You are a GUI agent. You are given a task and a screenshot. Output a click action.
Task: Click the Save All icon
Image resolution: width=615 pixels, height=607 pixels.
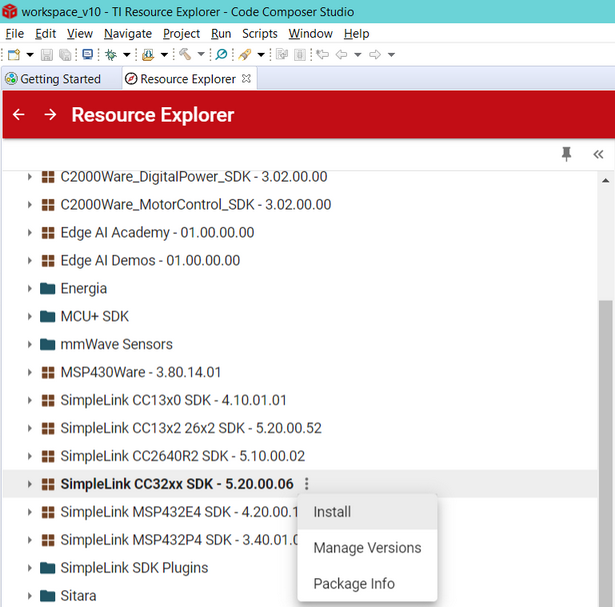pos(65,55)
